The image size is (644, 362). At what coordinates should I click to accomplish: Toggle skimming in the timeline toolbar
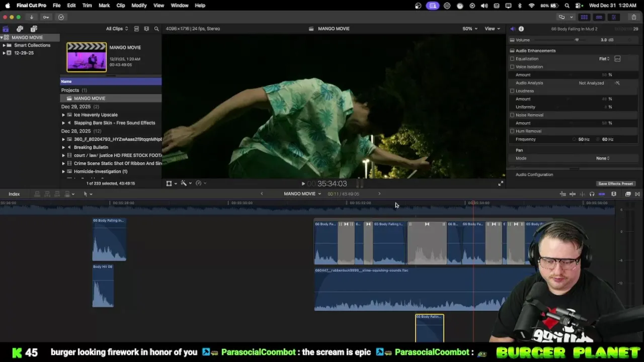[x=573, y=194]
